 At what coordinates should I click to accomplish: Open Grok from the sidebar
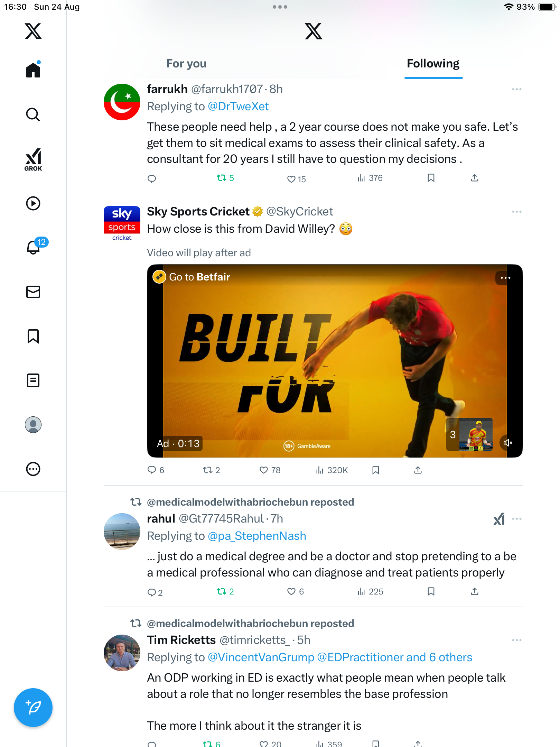(33, 159)
